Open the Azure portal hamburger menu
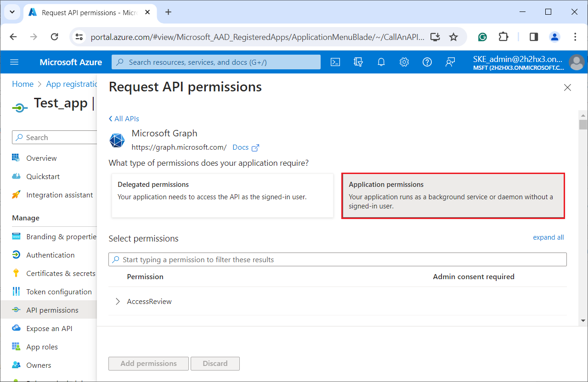 click(x=14, y=62)
